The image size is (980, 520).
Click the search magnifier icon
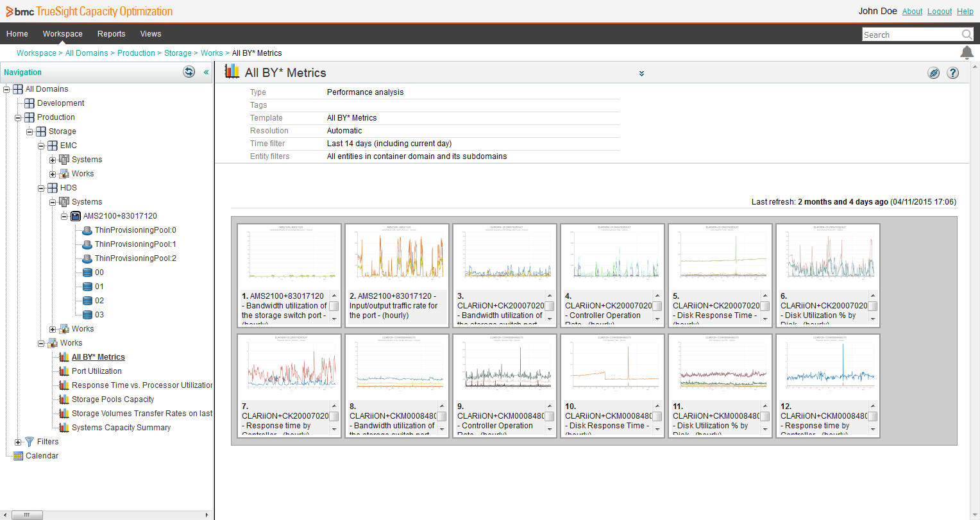tap(967, 35)
